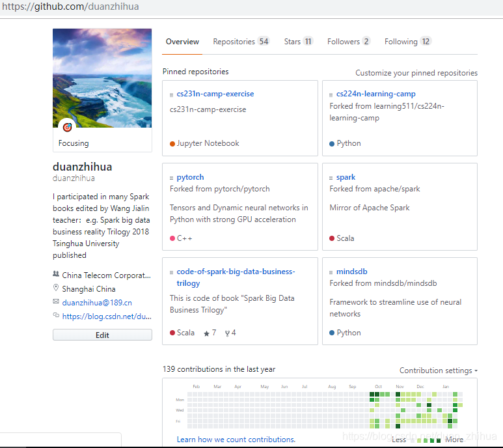Click the orange Jupyter Notebook language dot
The height and width of the screenshot is (448, 503).
pos(172,144)
